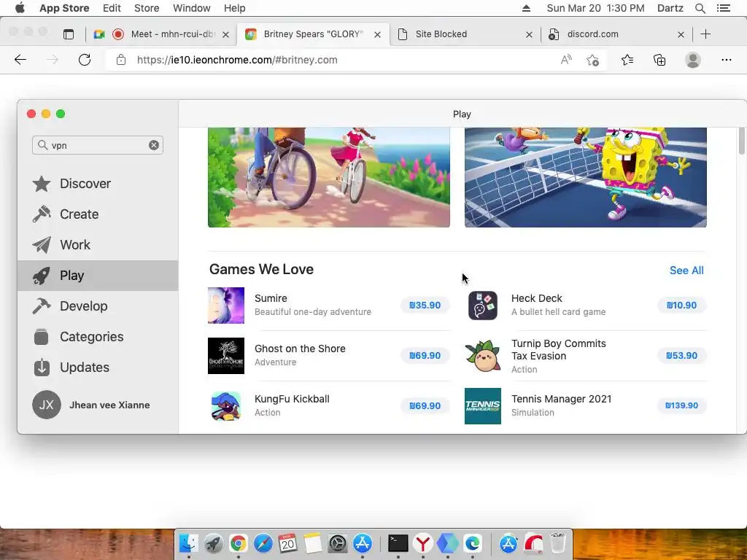
Task: Open the browser profile avatar
Action: (693, 60)
